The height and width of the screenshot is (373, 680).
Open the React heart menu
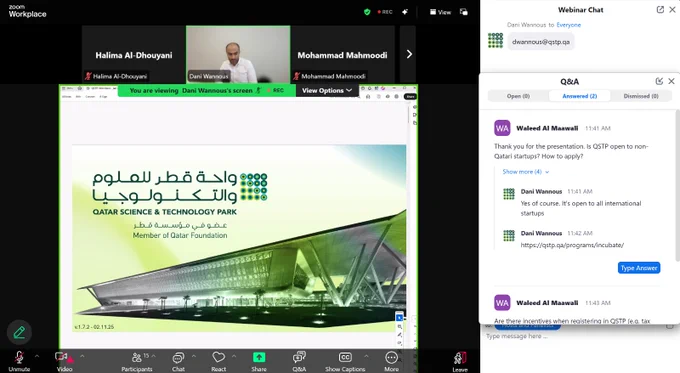pyautogui.click(x=219, y=361)
